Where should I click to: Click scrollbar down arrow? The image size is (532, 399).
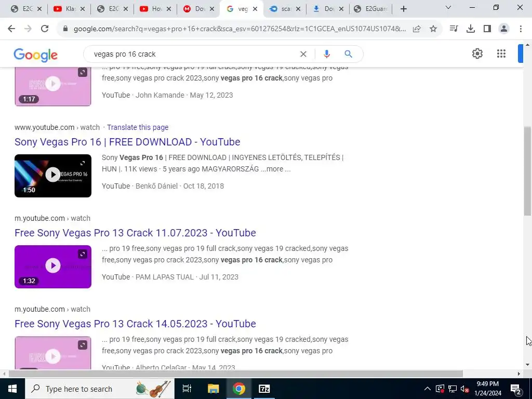pos(527,365)
